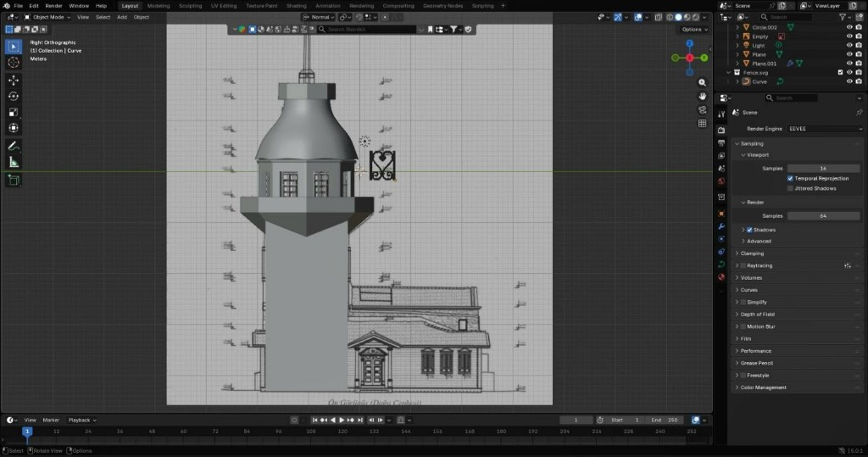Open the Object Mode dropdown
868x457 pixels.
(x=47, y=17)
